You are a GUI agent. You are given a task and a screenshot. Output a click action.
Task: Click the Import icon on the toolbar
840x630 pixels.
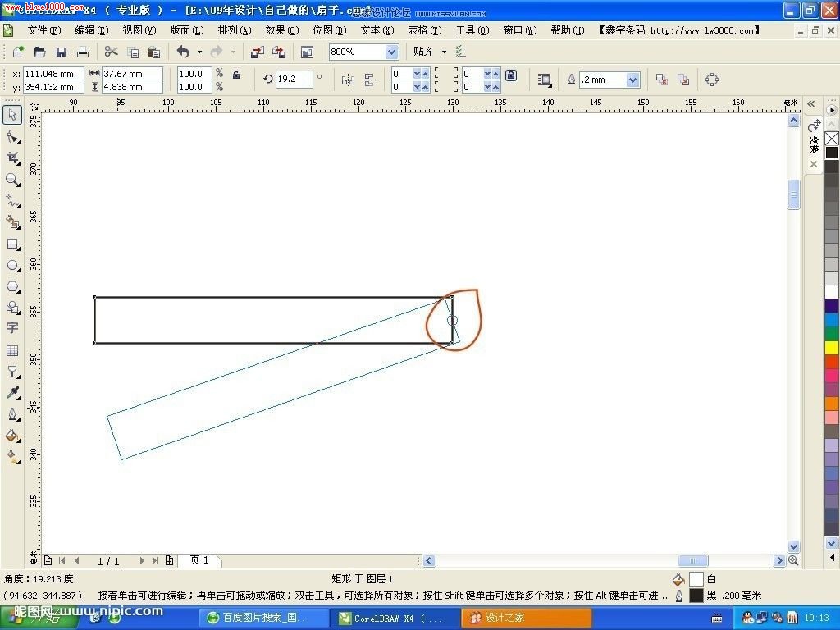click(x=257, y=51)
